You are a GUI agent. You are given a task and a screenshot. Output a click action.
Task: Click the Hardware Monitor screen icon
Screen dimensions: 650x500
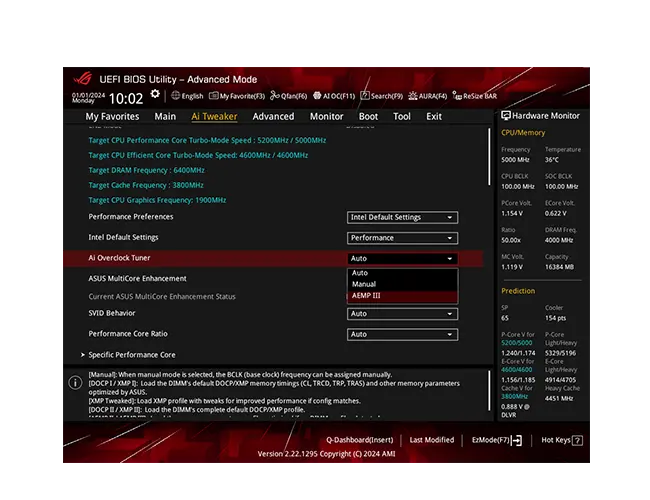click(x=506, y=116)
